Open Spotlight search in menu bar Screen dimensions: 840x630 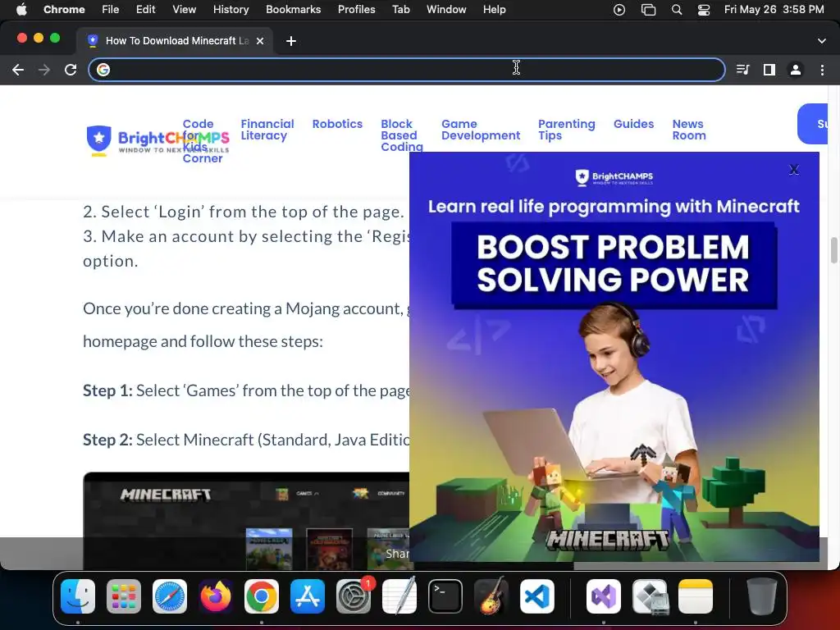[x=677, y=10]
